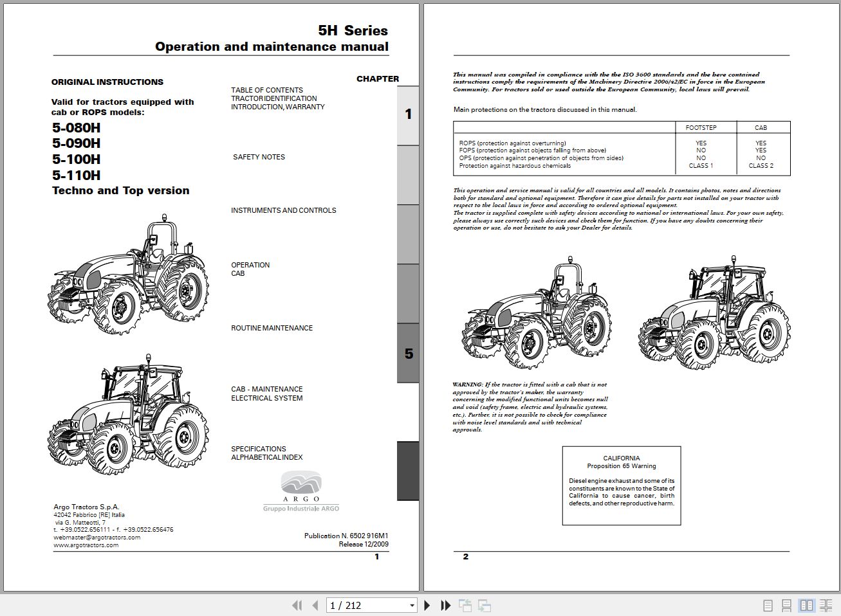The image size is (841, 616).
Task: Click ORIGINAL INSTRUCTIONS heading
Action: point(107,82)
